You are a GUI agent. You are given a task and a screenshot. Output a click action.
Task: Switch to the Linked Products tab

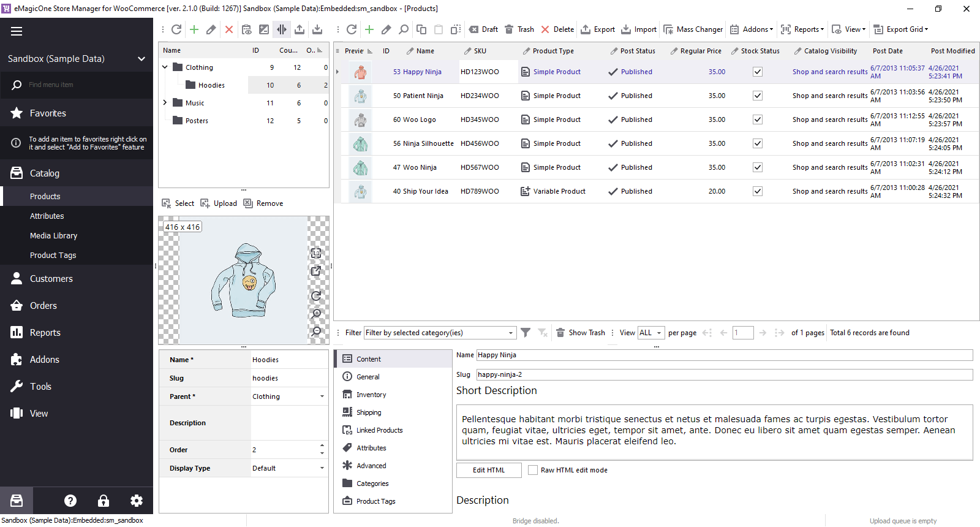(394, 430)
